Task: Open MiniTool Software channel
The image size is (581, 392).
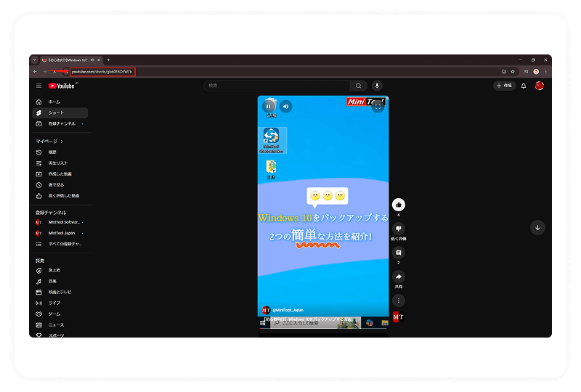Action: click(60, 222)
